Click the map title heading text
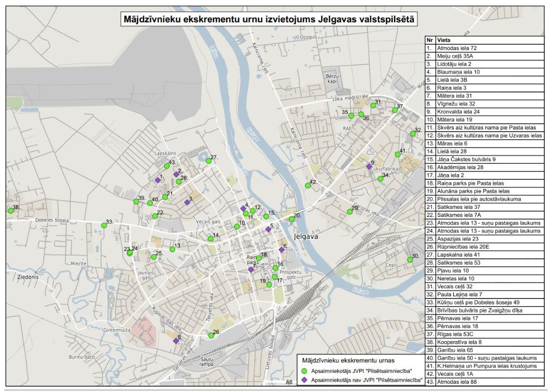Viewport: 549px width, 392px height. click(x=270, y=20)
